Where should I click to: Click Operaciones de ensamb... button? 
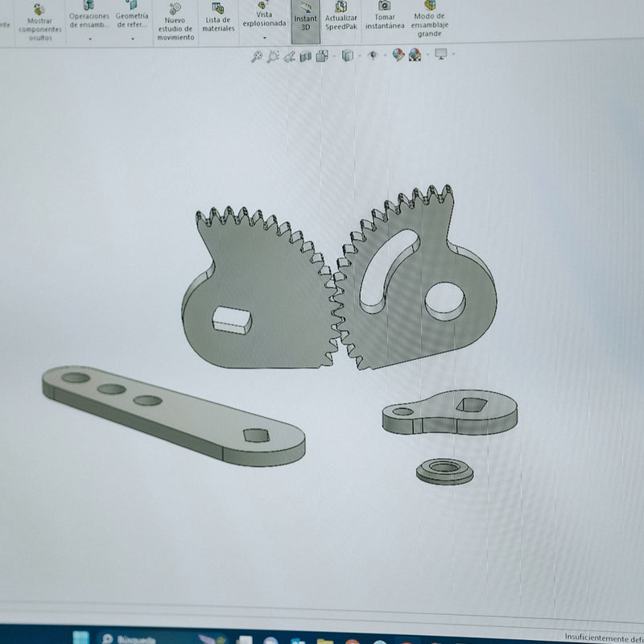click(x=89, y=15)
